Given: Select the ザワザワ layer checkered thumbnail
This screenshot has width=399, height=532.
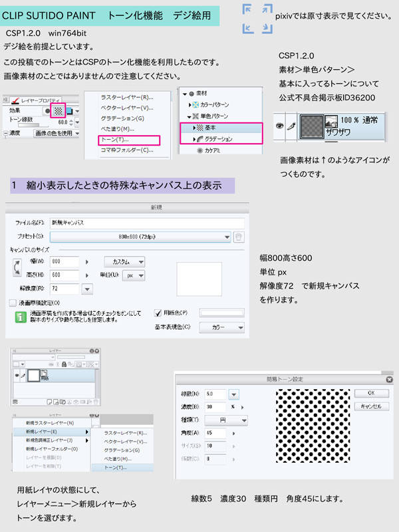Looking at the screenshot, I should point(311,126).
